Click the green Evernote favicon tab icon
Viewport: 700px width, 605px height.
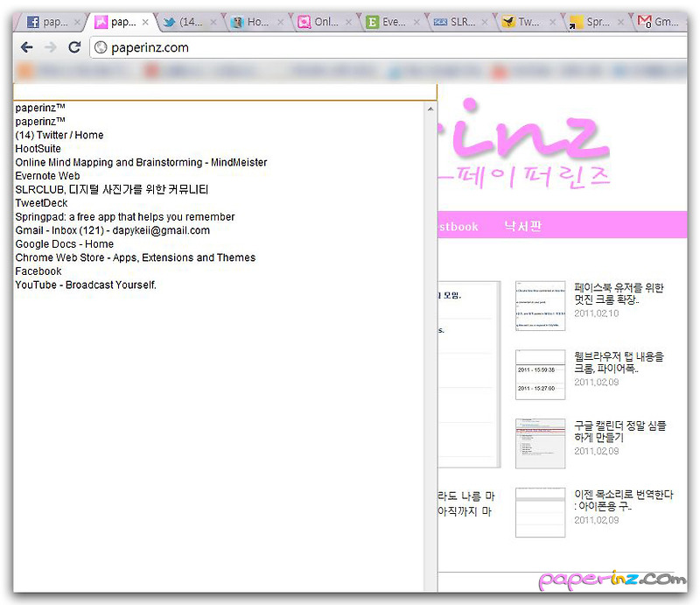372,22
